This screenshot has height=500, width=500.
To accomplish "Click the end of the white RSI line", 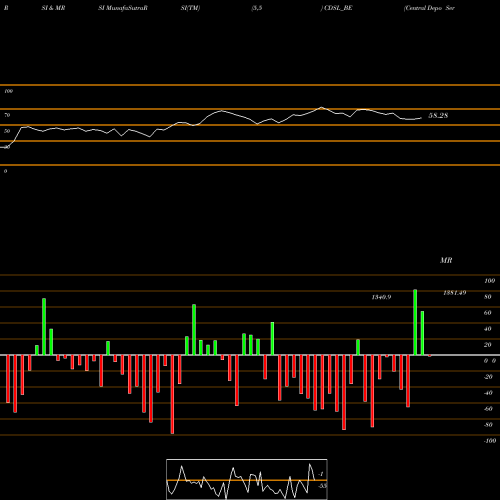I will 421,118.
